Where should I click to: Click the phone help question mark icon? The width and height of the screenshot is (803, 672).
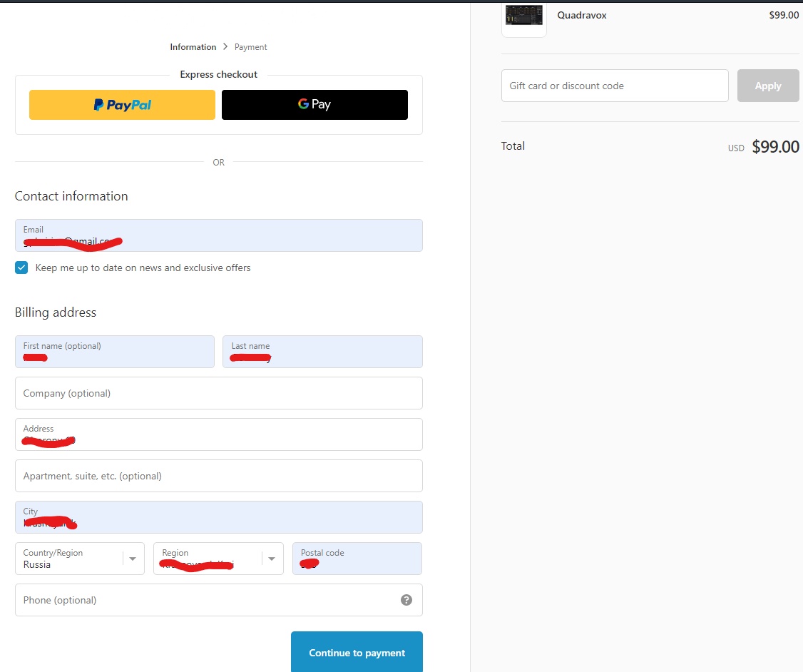(406, 600)
